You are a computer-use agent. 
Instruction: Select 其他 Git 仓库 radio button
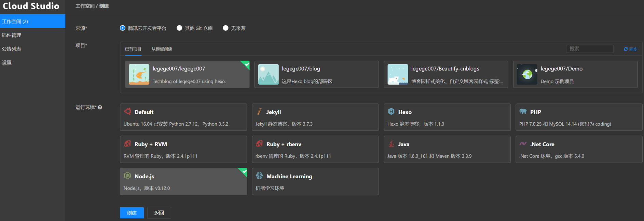(x=179, y=28)
